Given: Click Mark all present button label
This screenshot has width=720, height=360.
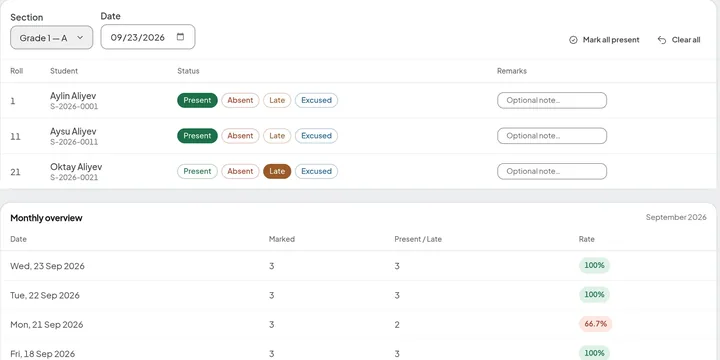Looking at the screenshot, I should [x=611, y=40].
